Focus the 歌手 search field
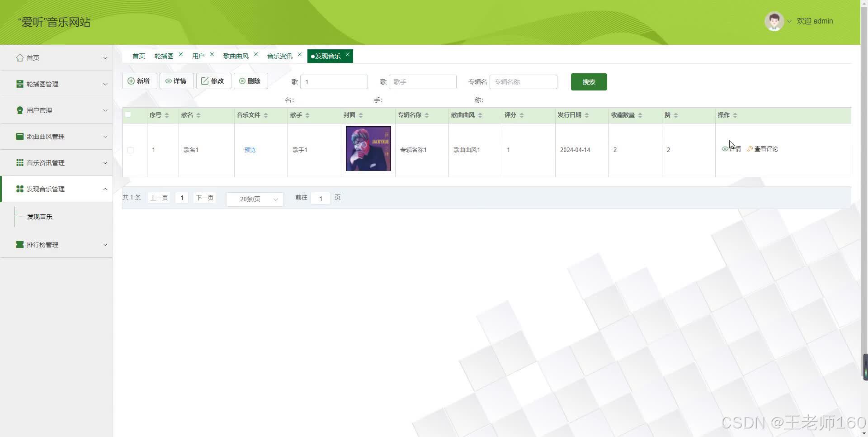 click(423, 82)
